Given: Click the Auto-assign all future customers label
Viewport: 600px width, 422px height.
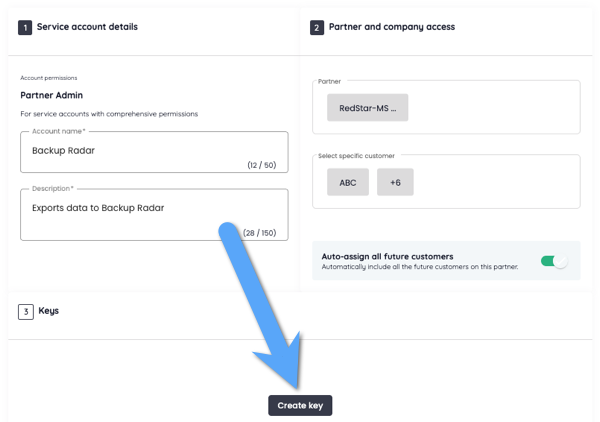Looking at the screenshot, I should point(387,256).
